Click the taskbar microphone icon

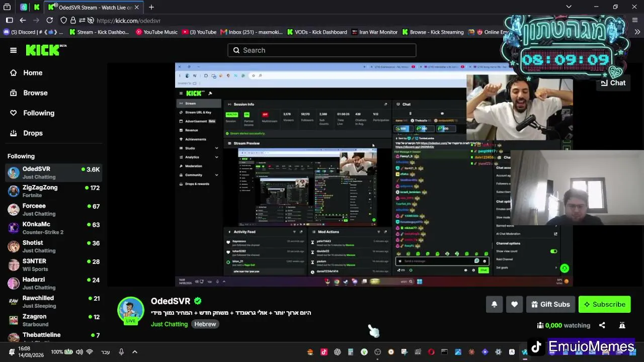click(121, 352)
